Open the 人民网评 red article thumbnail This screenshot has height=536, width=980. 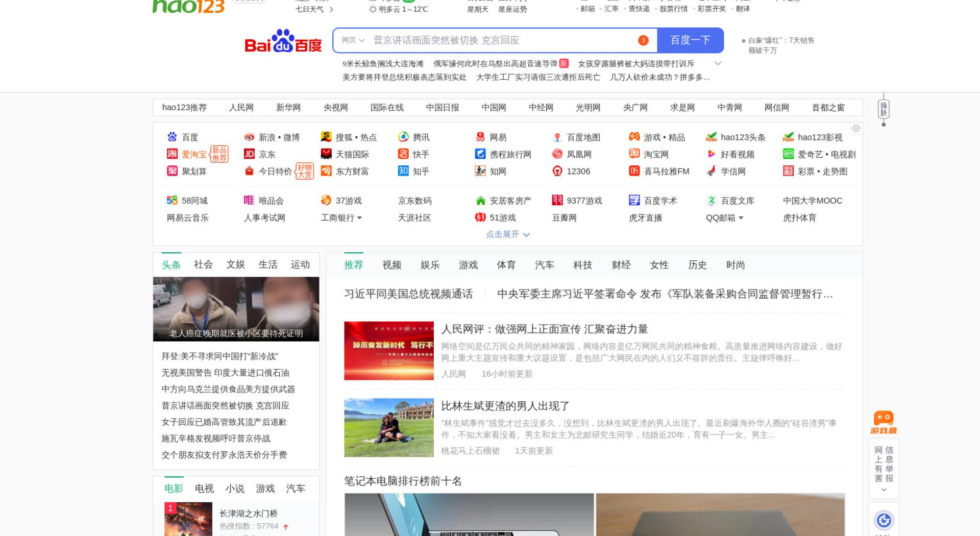point(388,351)
